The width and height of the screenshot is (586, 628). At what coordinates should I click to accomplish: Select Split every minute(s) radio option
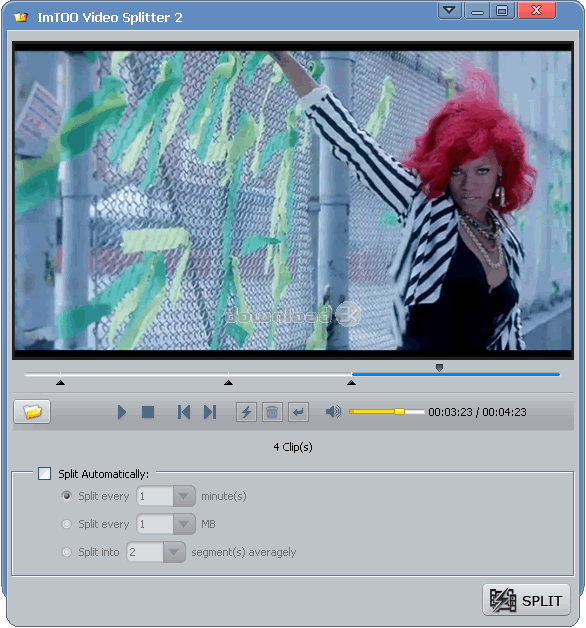66,496
